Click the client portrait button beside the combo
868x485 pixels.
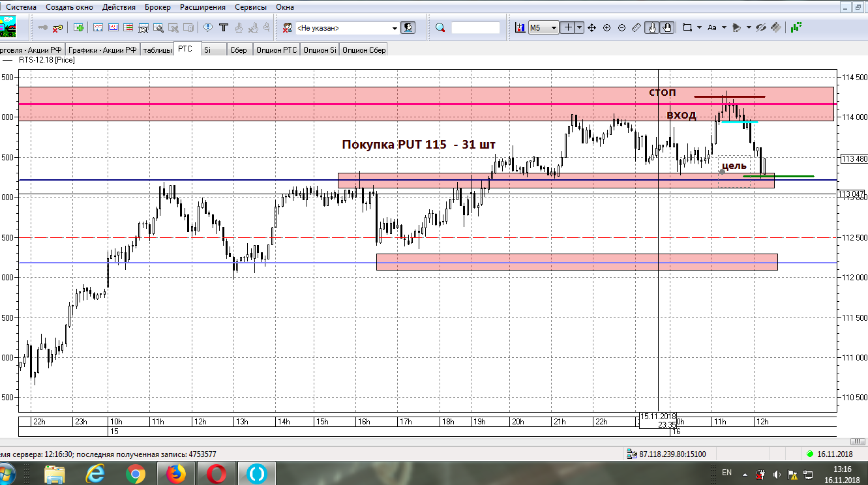coord(409,28)
